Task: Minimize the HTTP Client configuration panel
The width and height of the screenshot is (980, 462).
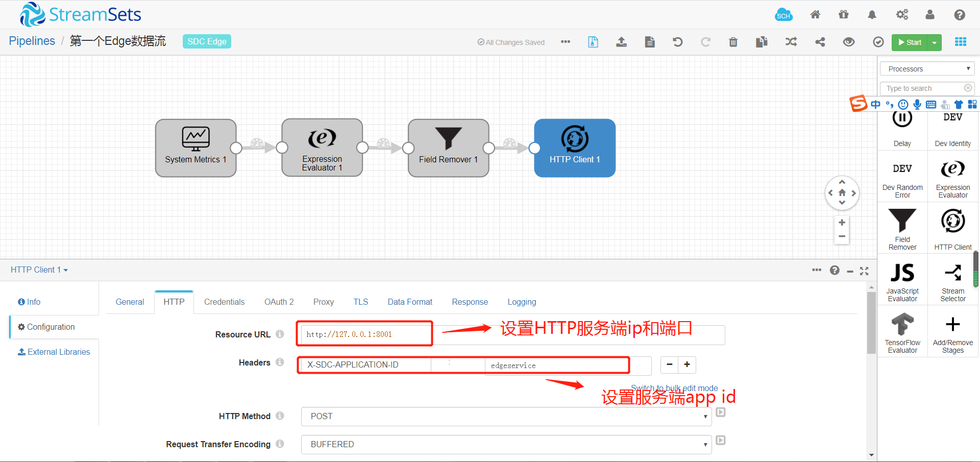Action: click(850, 271)
